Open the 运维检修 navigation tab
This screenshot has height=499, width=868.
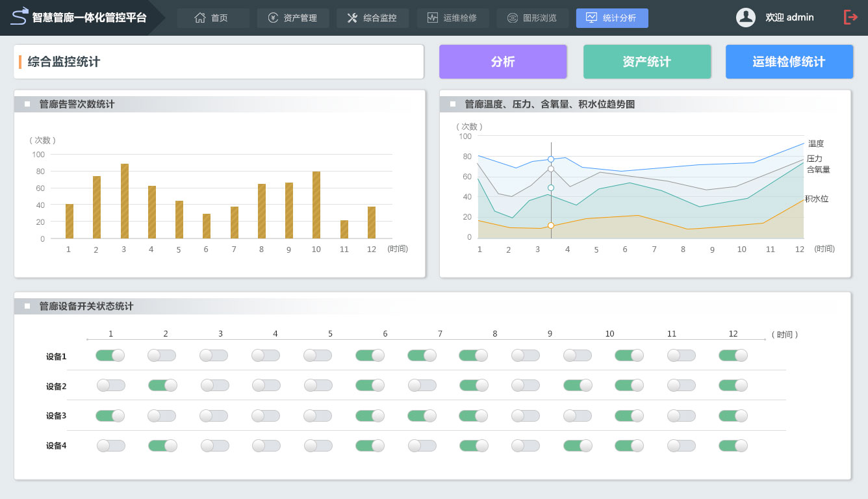pos(453,18)
